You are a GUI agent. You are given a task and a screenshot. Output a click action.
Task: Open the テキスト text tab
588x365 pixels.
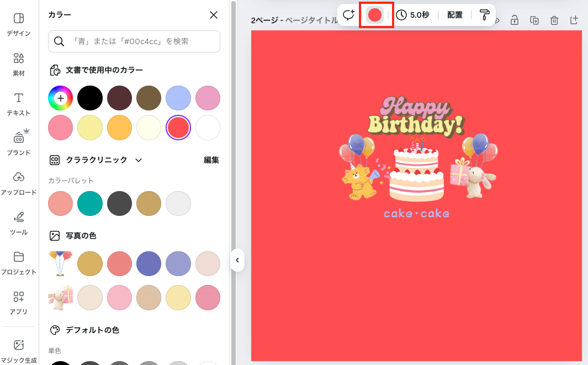[19, 104]
